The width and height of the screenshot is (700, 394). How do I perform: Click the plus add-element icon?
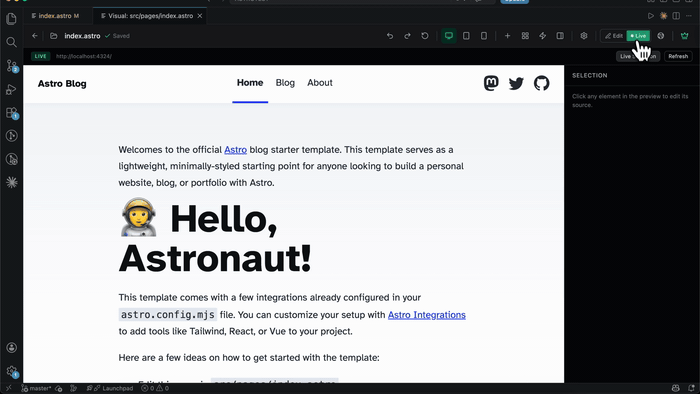[508, 36]
